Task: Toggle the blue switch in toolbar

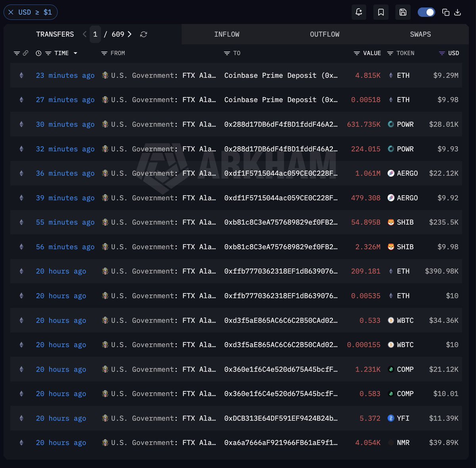Action: coord(426,12)
